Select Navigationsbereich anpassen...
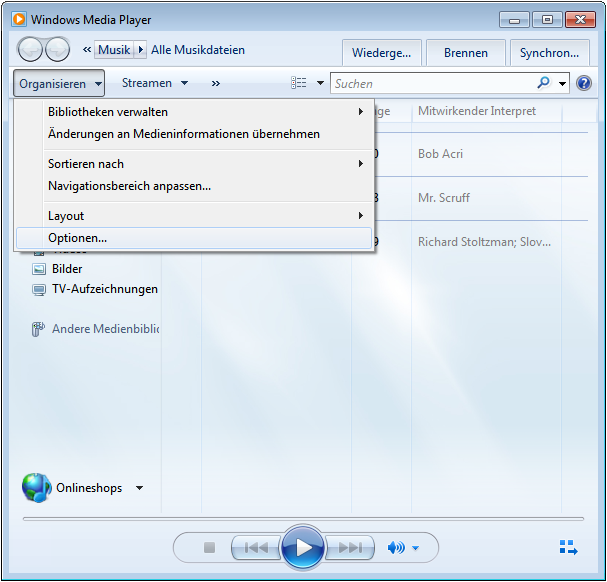The height and width of the screenshot is (582, 607). tap(194, 186)
